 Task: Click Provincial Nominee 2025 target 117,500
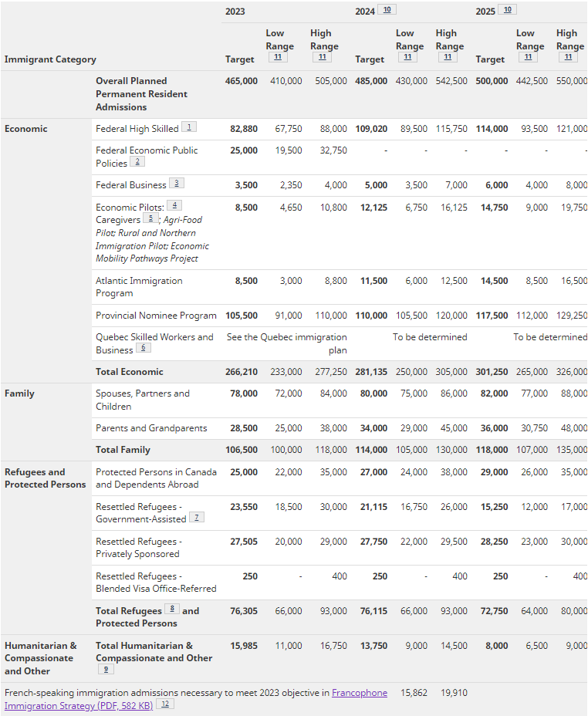click(x=492, y=316)
